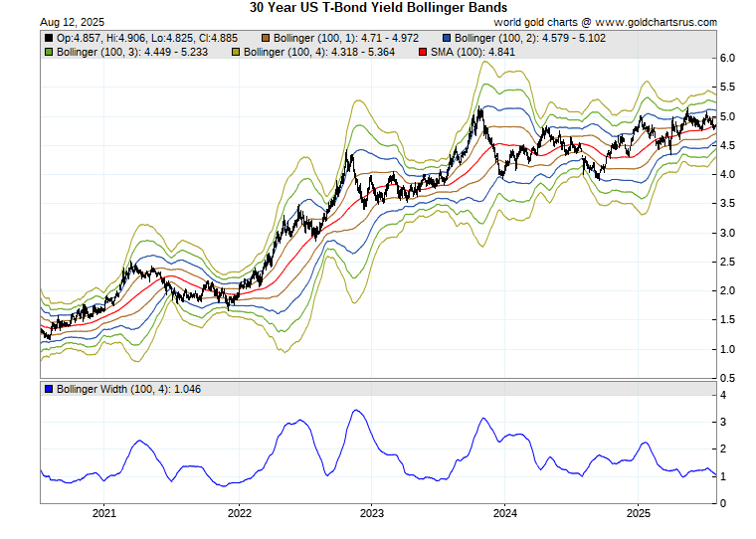Click the 1.5 y-axis value
The width and height of the screenshot is (756, 539).
[727, 319]
